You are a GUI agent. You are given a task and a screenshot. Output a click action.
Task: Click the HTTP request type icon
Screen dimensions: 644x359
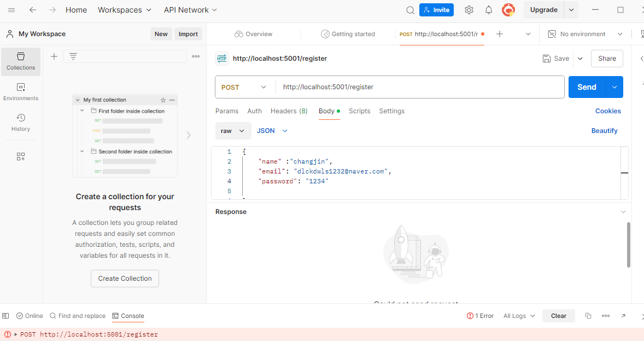[x=222, y=59]
